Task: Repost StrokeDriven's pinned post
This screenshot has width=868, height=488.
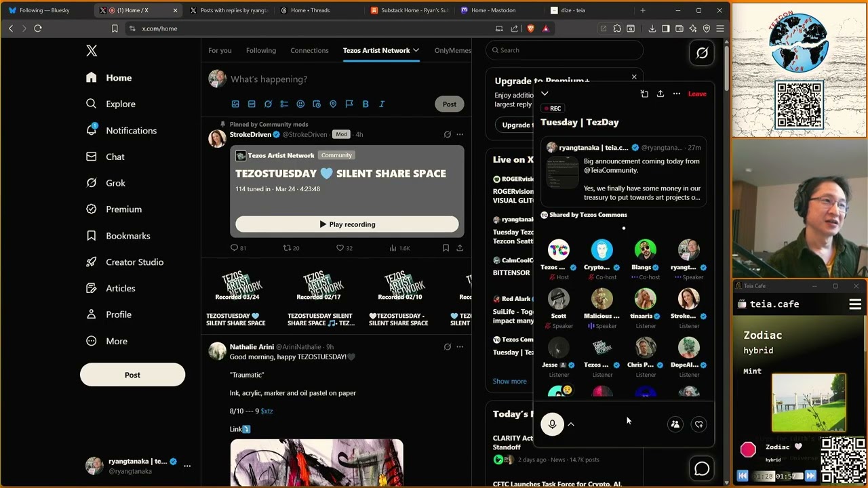Action: coord(291,248)
